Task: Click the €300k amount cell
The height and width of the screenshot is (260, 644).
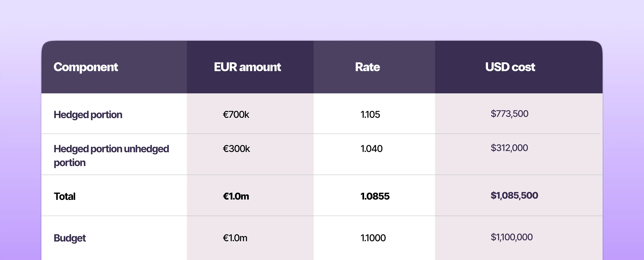Action: click(236, 149)
